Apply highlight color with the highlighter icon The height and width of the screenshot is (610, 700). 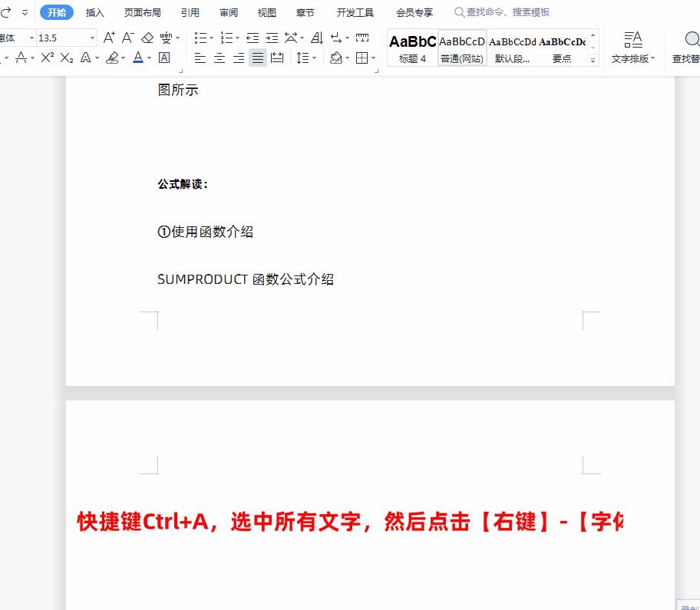(113, 58)
